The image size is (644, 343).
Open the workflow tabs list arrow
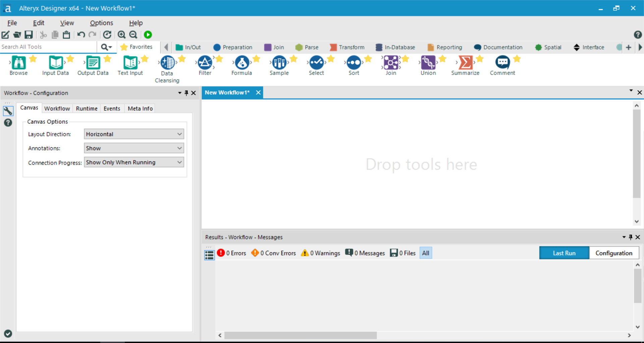[631, 90]
